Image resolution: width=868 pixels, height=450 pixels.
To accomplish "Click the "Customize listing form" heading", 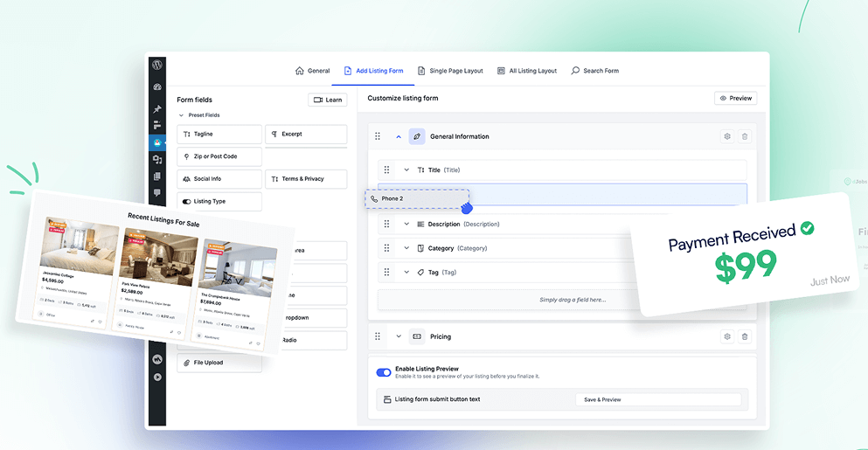I will click(402, 98).
